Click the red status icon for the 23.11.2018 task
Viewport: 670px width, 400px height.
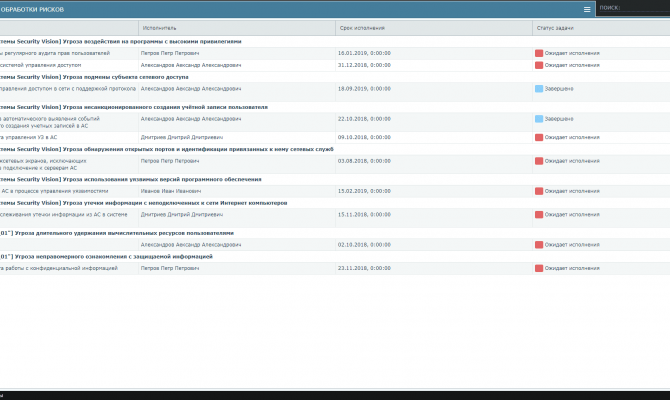click(x=539, y=268)
